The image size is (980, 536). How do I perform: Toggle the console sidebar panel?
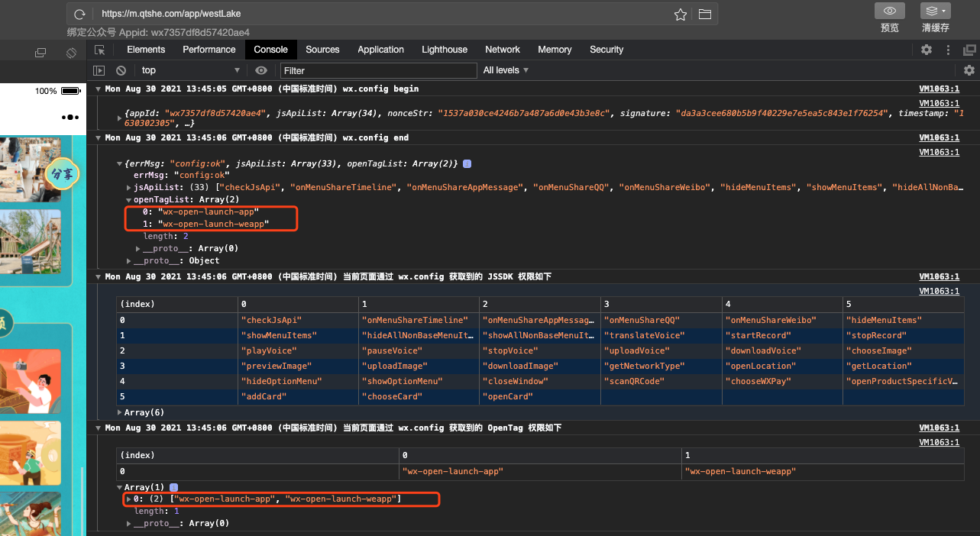[x=99, y=70]
